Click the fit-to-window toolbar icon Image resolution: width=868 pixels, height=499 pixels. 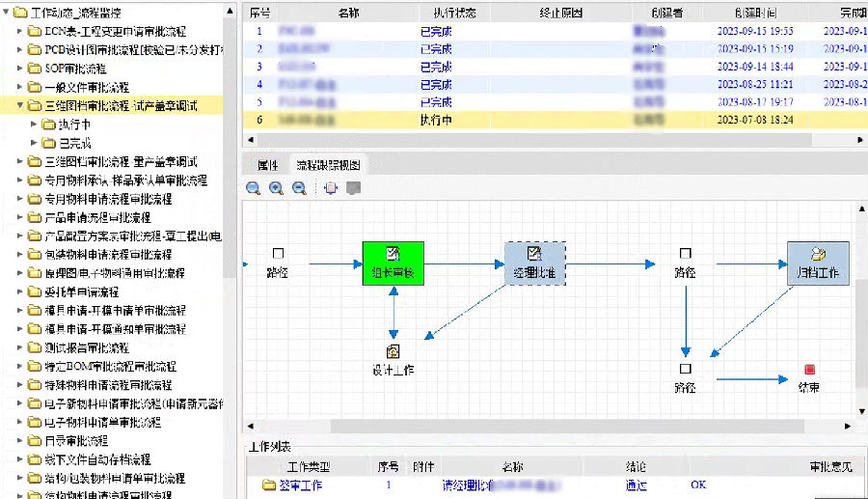pyautogui.click(x=331, y=188)
